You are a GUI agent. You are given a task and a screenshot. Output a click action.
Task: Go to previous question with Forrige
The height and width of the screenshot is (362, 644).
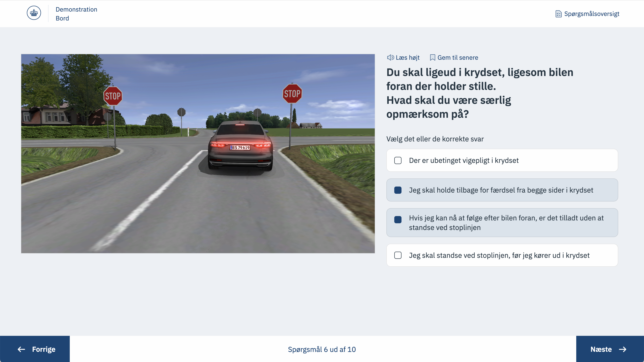click(35, 349)
